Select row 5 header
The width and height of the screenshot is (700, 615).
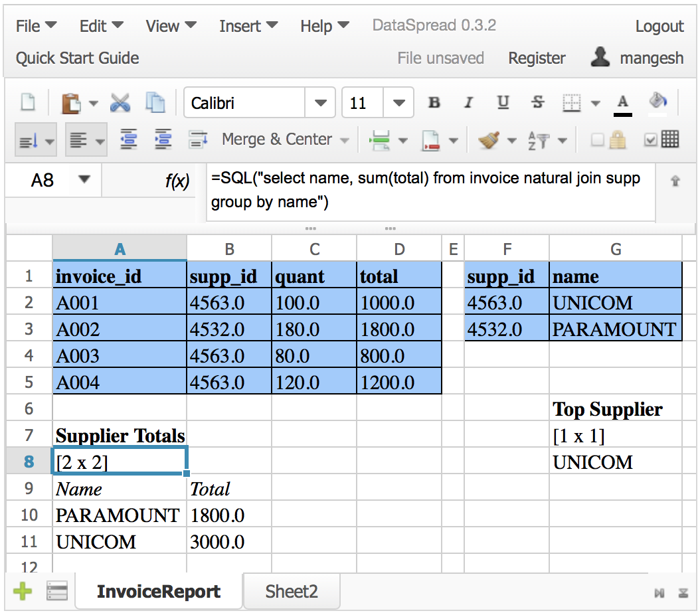(x=29, y=382)
